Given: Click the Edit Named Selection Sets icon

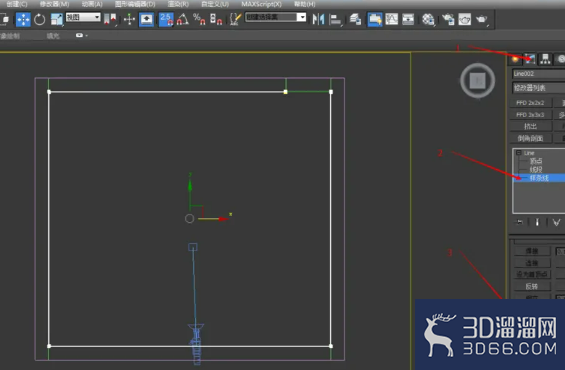Looking at the screenshot, I should [235, 19].
